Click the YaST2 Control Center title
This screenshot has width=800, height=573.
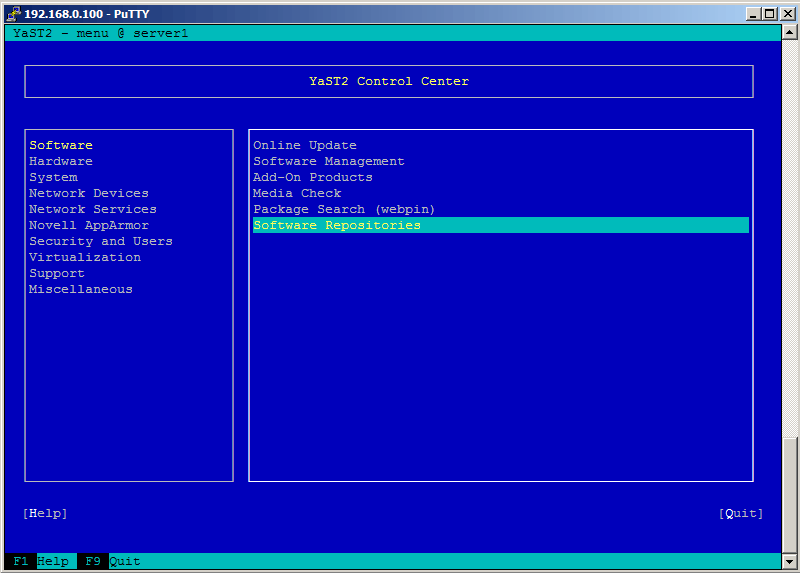coord(389,81)
